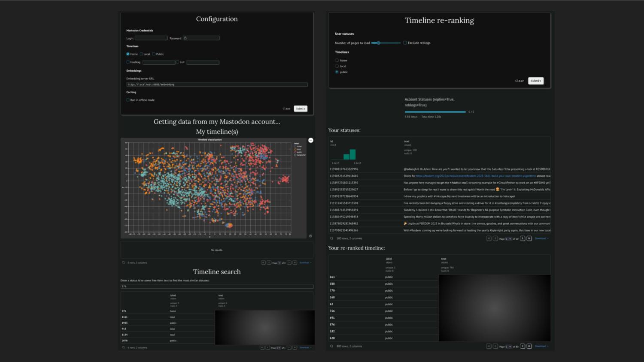Adjust the Number of pages to load slider
The width and height of the screenshot is (644, 362).
coord(378,43)
